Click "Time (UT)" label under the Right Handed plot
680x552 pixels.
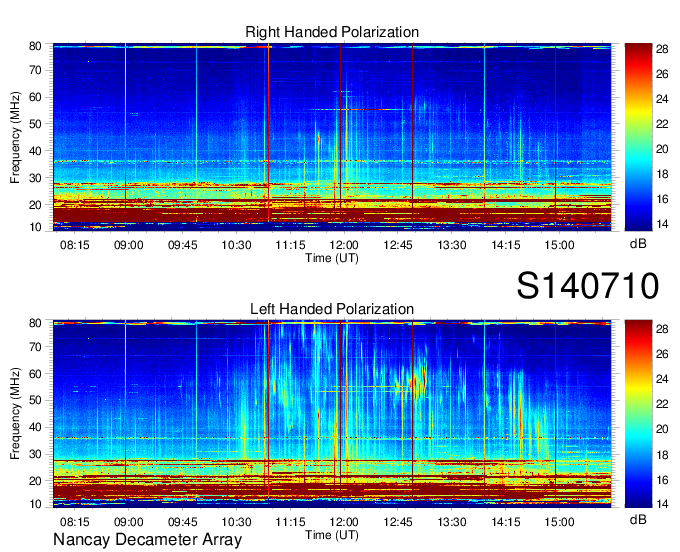(x=332, y=258)
